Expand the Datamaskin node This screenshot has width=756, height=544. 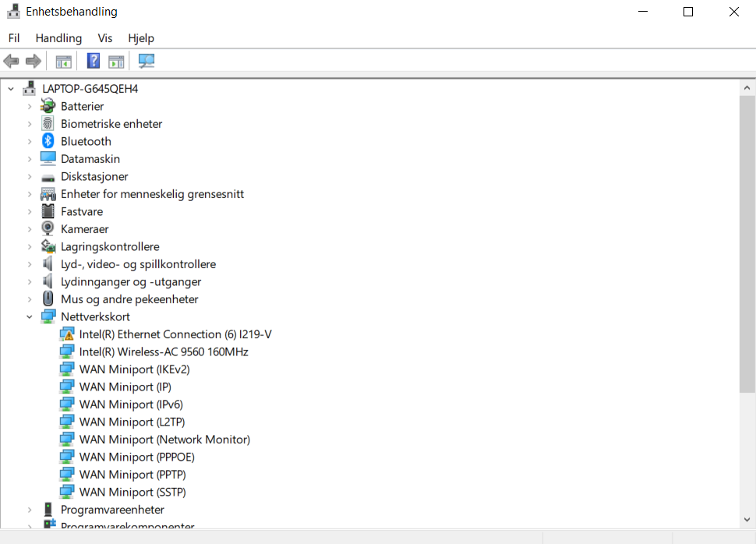[30, 159]
